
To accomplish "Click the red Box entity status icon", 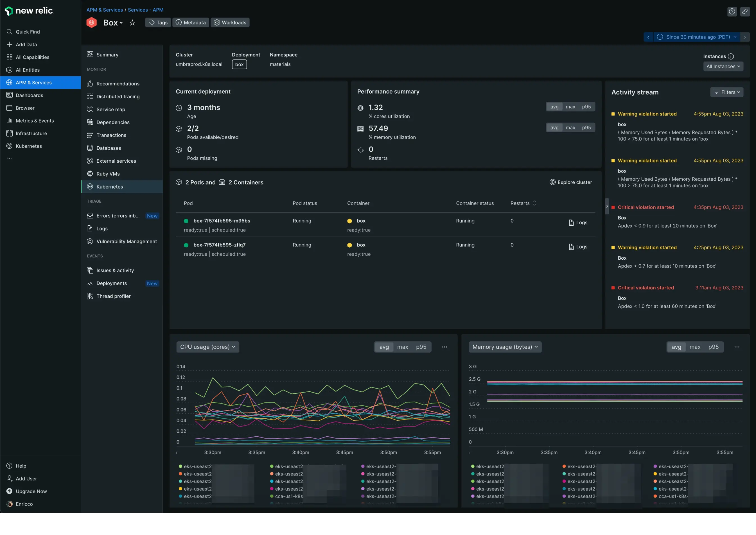I will [x=92, y=22].
